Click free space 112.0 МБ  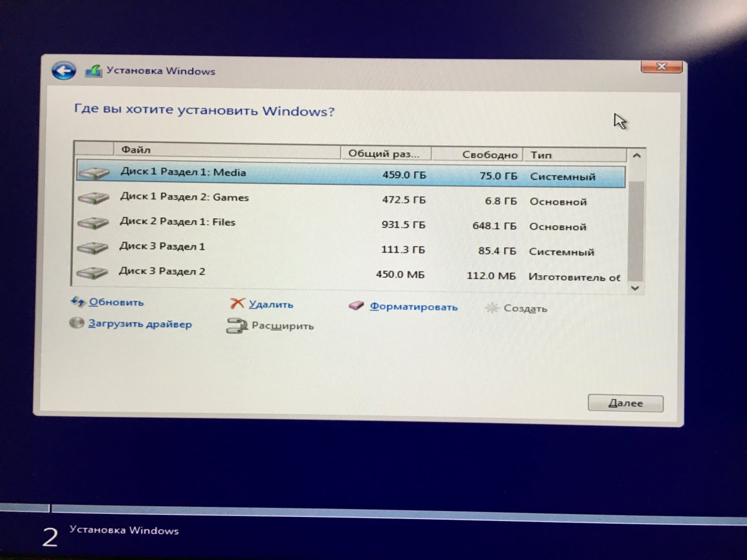tap(491, 276)
